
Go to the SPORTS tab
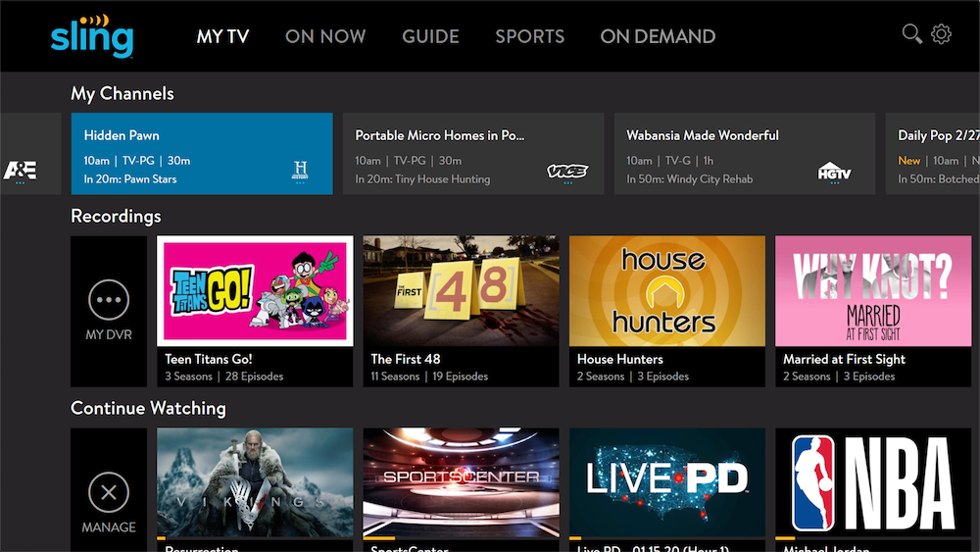pos(530,36)
